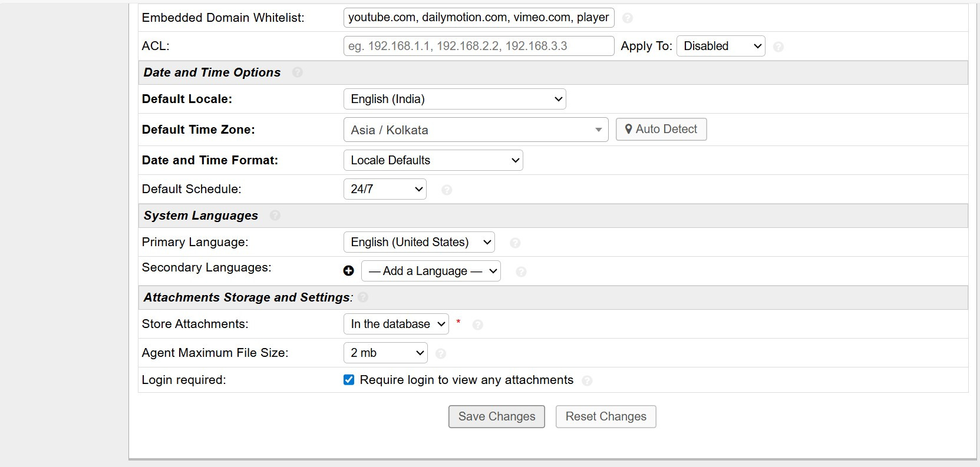Image resolution: width=980 pixels, height=467 pixels.
Task: Click help icon next to Primary Language
Action: (515, 243)
